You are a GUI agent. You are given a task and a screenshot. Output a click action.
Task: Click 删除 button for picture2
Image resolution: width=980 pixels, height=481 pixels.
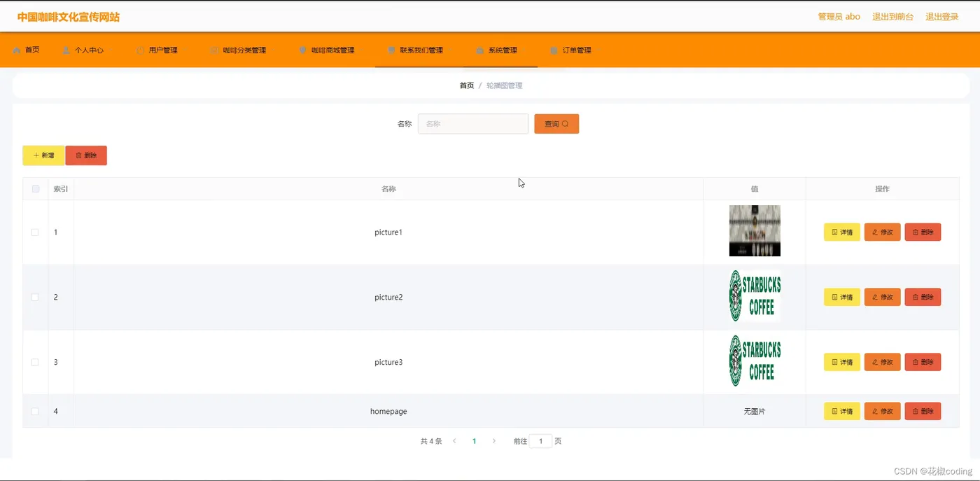(x=923, y=298)
